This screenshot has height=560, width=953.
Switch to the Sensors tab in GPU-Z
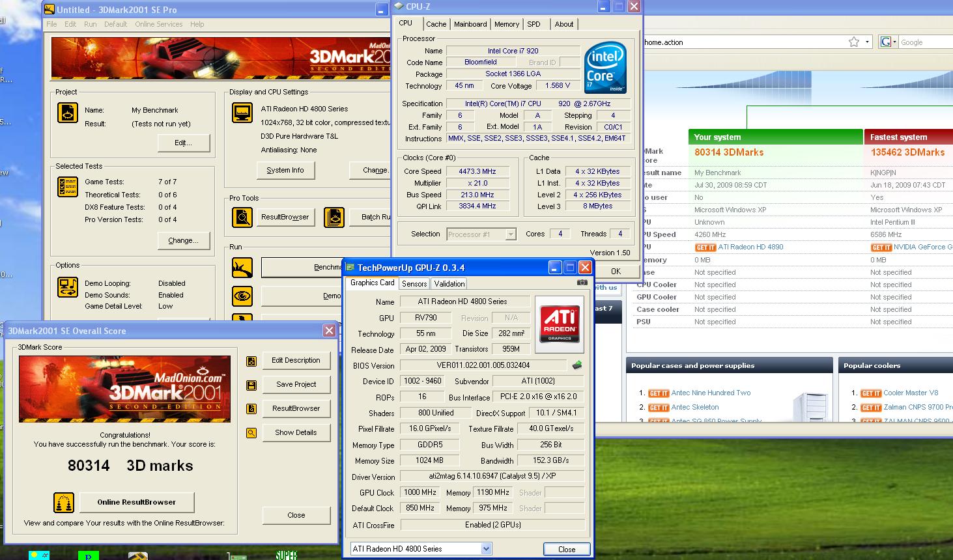click(414, 284)
